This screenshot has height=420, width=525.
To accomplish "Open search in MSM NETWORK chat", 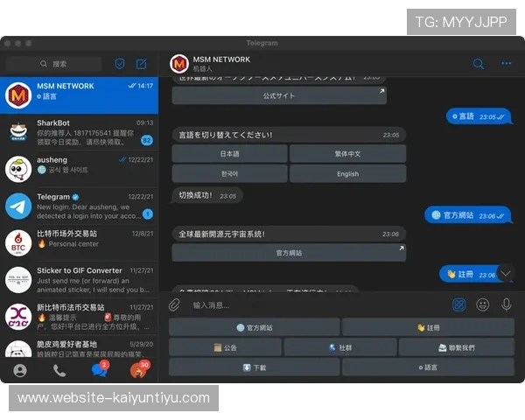I will coord(479,63).
